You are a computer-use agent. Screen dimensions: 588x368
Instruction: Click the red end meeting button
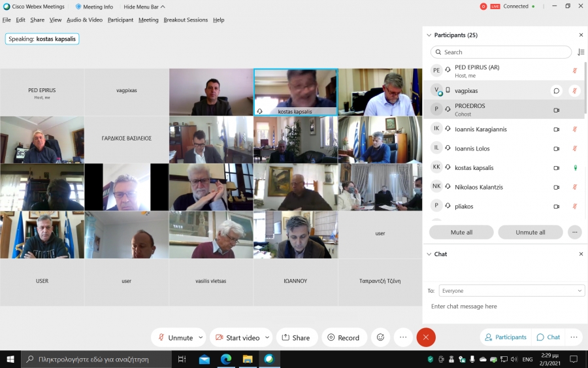[x=426, y=337]
